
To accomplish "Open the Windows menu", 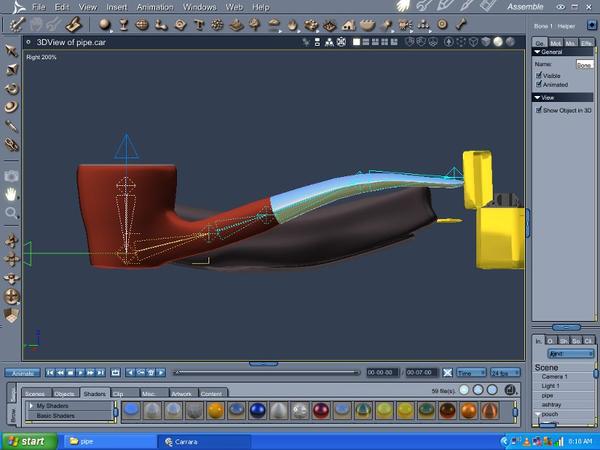I will [x=200, y=7].
